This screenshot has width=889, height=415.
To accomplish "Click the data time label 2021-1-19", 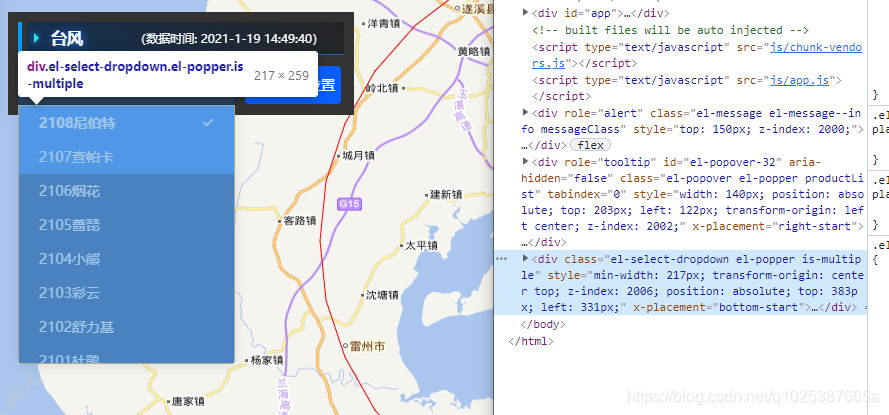I will tap(228, 39).
